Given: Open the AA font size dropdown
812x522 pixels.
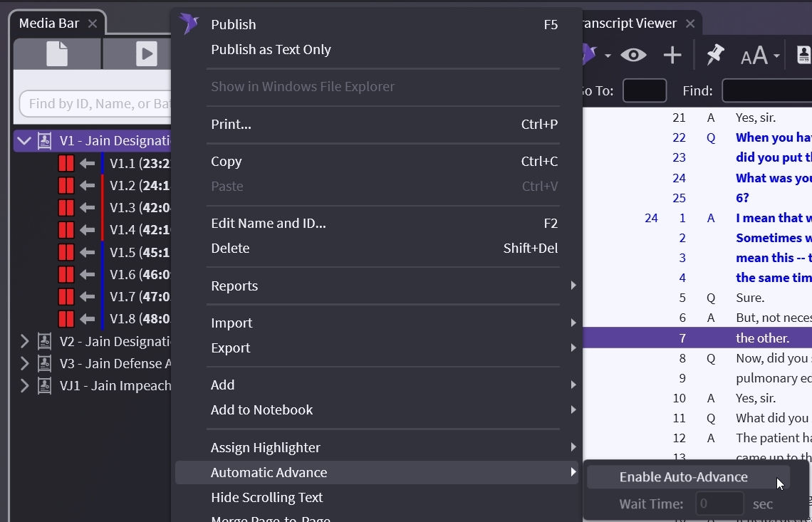Looking at the screenshot, I should tap(759, 56).
